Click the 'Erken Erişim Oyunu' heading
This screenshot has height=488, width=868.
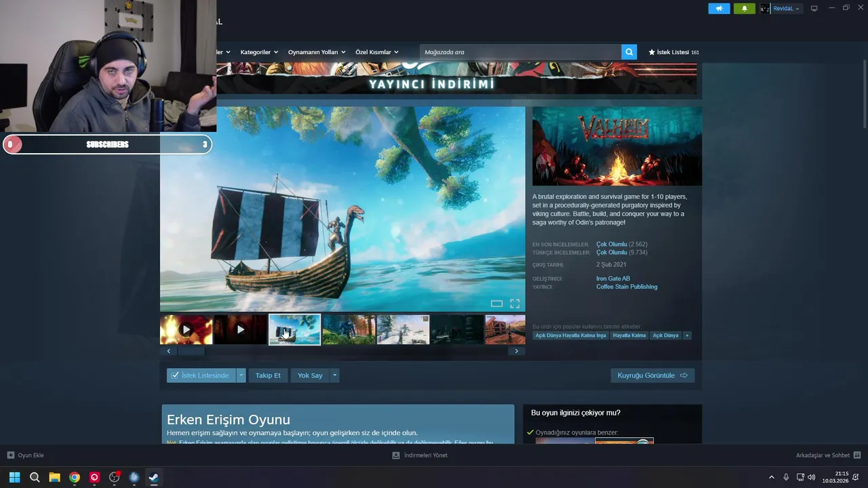click(229, 420)
